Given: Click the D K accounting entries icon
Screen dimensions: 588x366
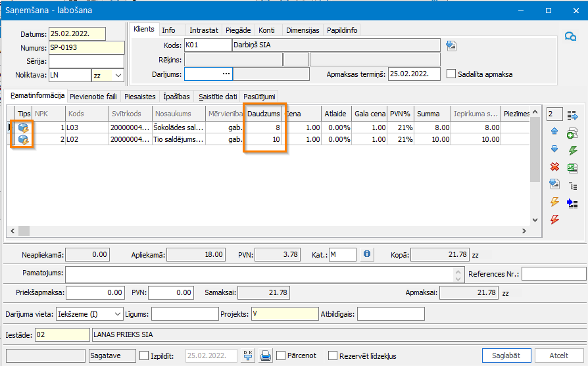Looking at the screenshot, I should click(248, 355).
